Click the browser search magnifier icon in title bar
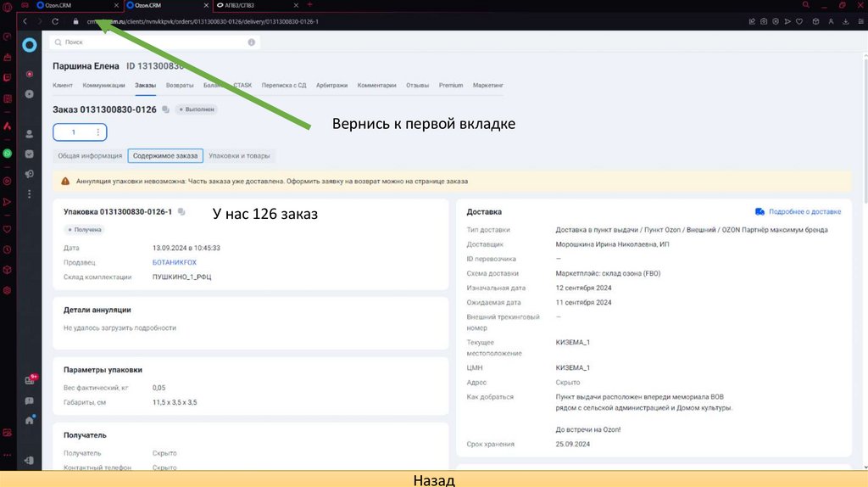Screen dimensions: 868x487 point(806,5)
